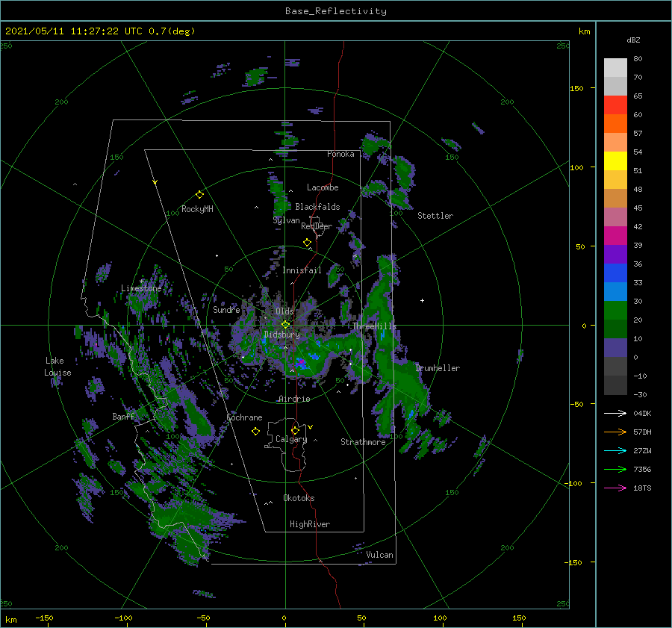Pick the 57 dBZ orange color swatch

[615, 123]
